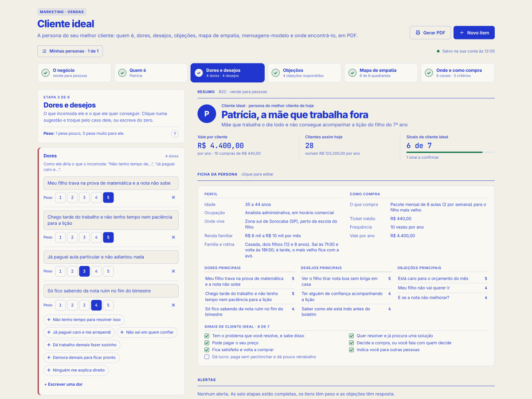Edit the persona title 'Patrícia, a mãe que trabalha fora'
The width and height of the screenshot is (532, 399).
pos(295,115)
